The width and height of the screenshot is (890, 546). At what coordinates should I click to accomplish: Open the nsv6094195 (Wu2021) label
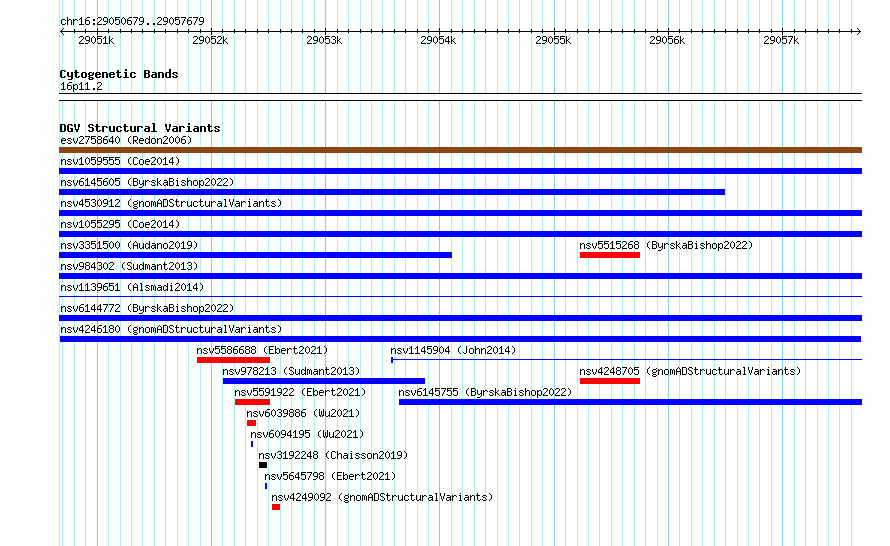(307, 434)
